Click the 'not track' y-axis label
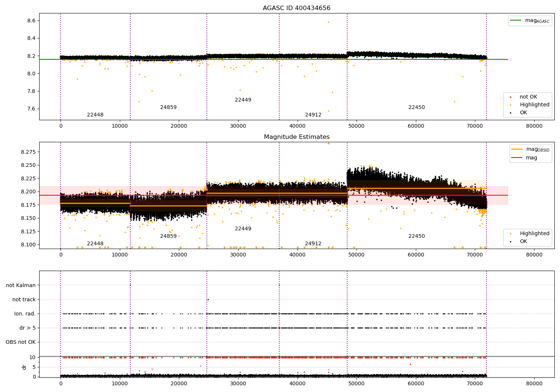 (24, 300)
